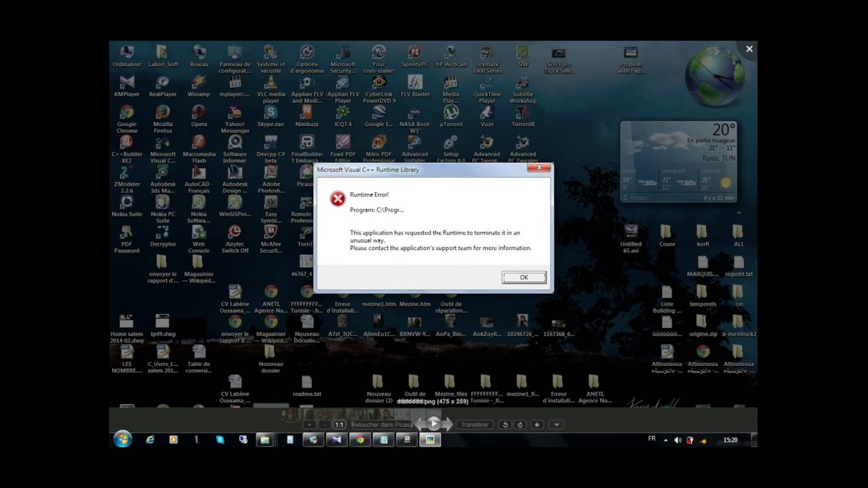
Task: Select the TorrentB desktop icon
Action: click(x=523, y=117)
